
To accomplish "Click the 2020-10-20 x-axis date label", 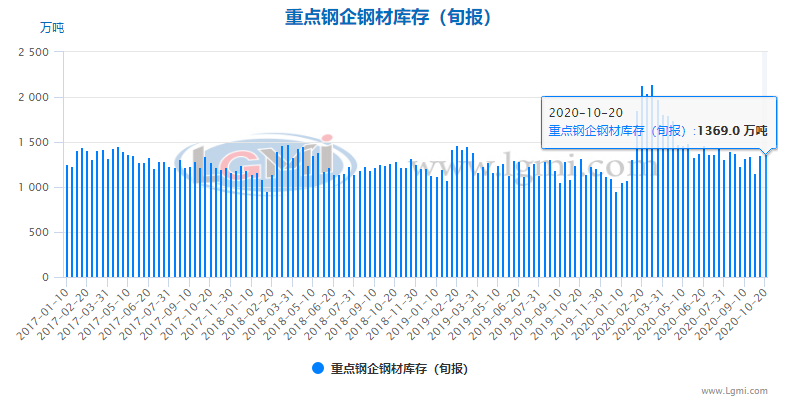I will pyautogui.click(x=740, y=313).
